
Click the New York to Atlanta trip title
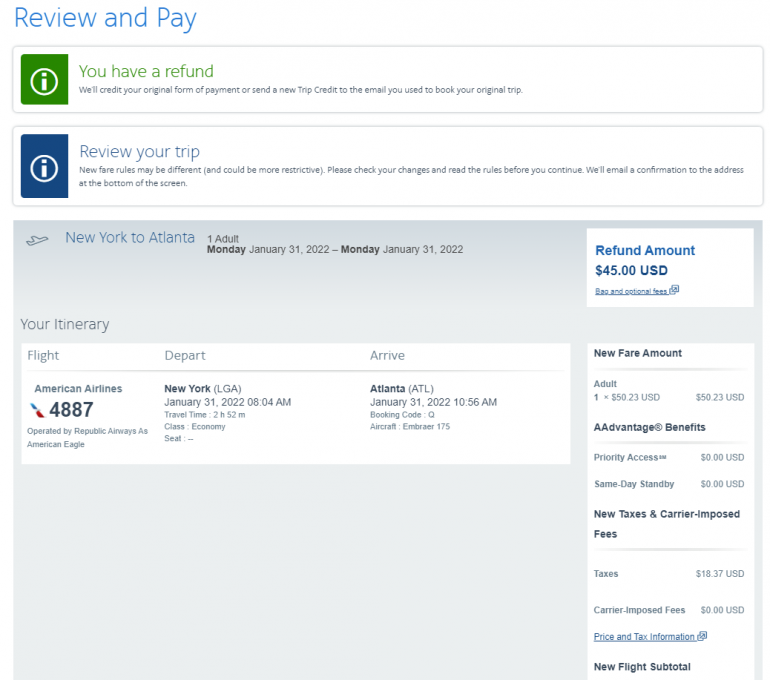pyautogui.click(x=130, y=238)
